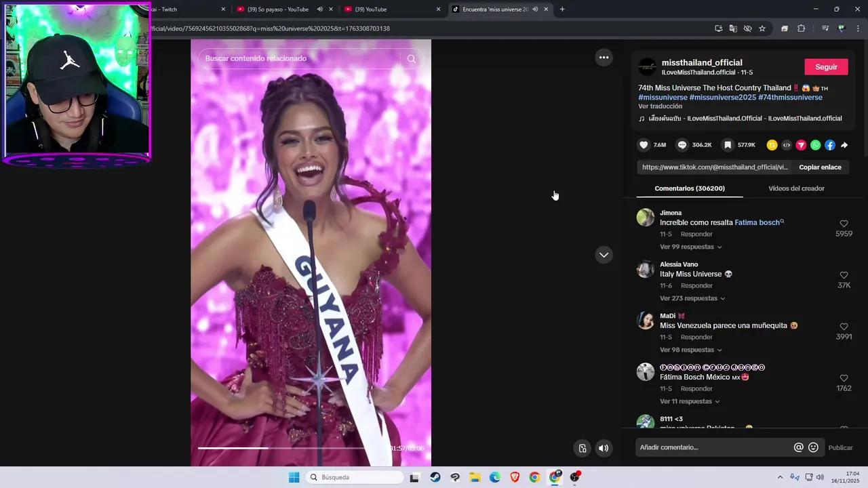Open comments via the speech bubble icon
The height and width of the screenshot is (488, 868).
[682, 145]
